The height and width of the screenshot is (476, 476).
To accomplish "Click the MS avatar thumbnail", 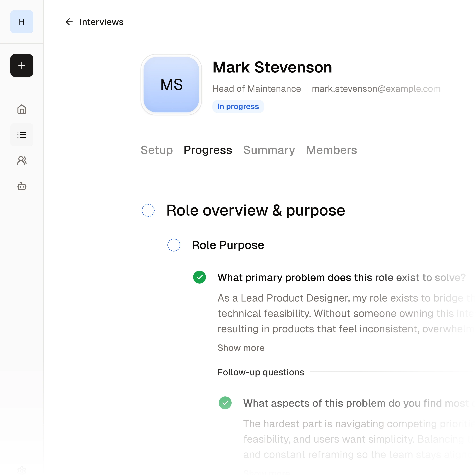I will [171, 85].
